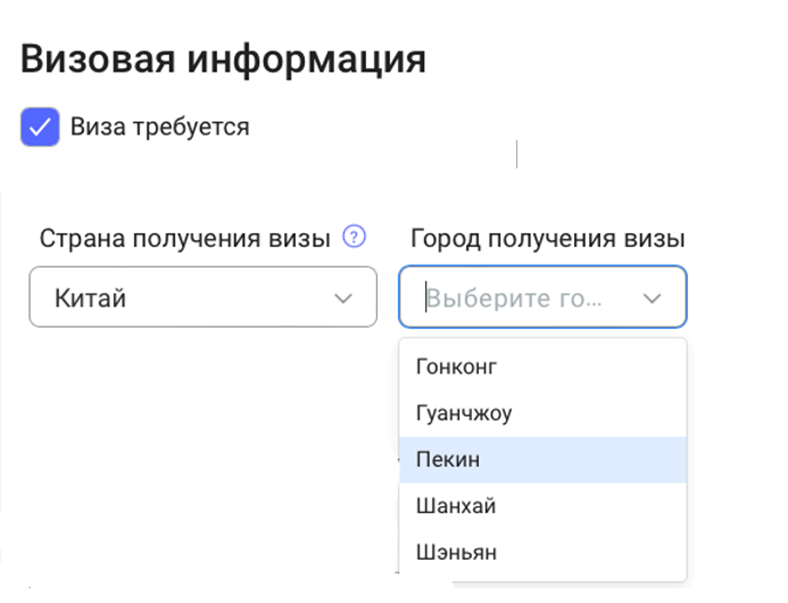Image resolution: width=788 pixels, height=603 pixels.
Task: Select "Гонконг" from the city list
Action: (457, 367)
